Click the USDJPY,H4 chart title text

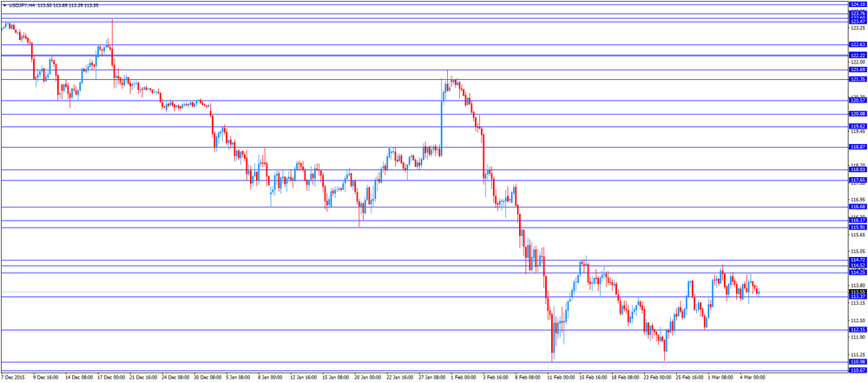[x=23, y=5]
